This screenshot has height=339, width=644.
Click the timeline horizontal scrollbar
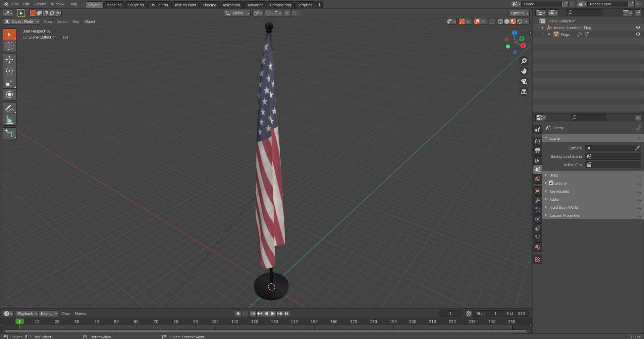[x=266, y=331]
